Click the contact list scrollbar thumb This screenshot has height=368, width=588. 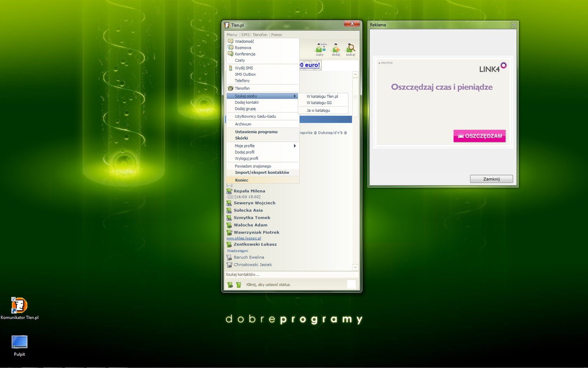coord(355,97)
